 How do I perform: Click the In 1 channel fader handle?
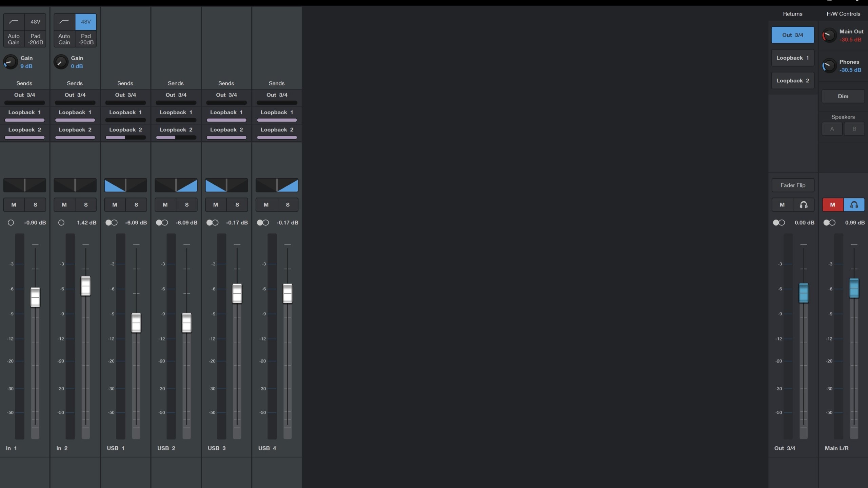[x=35, y=297]
